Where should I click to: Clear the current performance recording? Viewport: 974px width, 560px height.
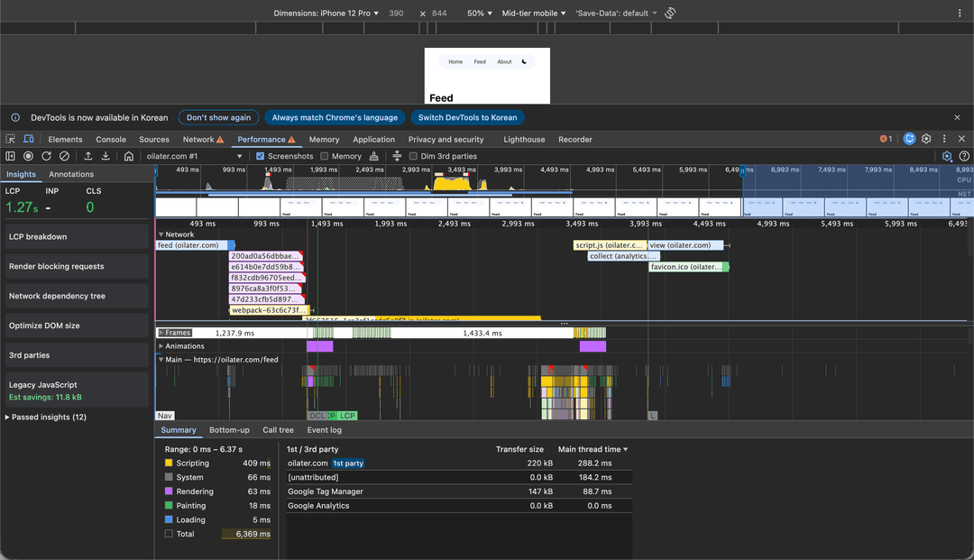tap(64, 156)
